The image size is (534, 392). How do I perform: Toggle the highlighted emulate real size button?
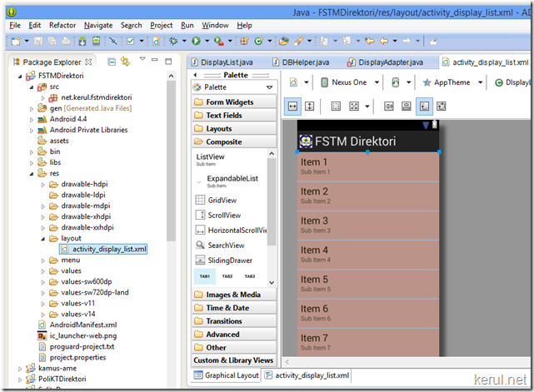point(424,107)
